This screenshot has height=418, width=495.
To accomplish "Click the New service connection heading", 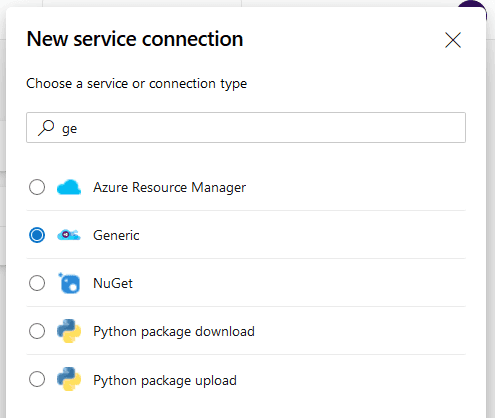I will (135, 39).
